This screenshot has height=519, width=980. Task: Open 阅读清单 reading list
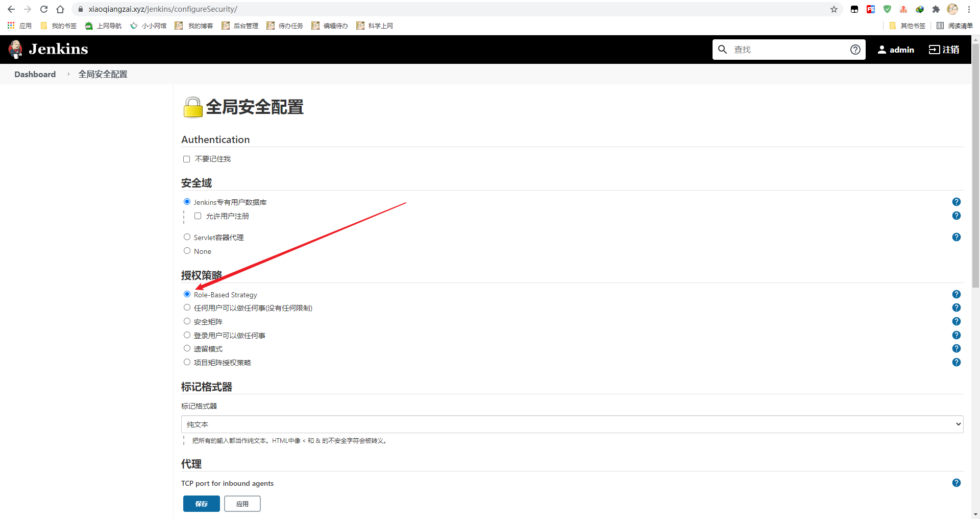coord(954,26)
